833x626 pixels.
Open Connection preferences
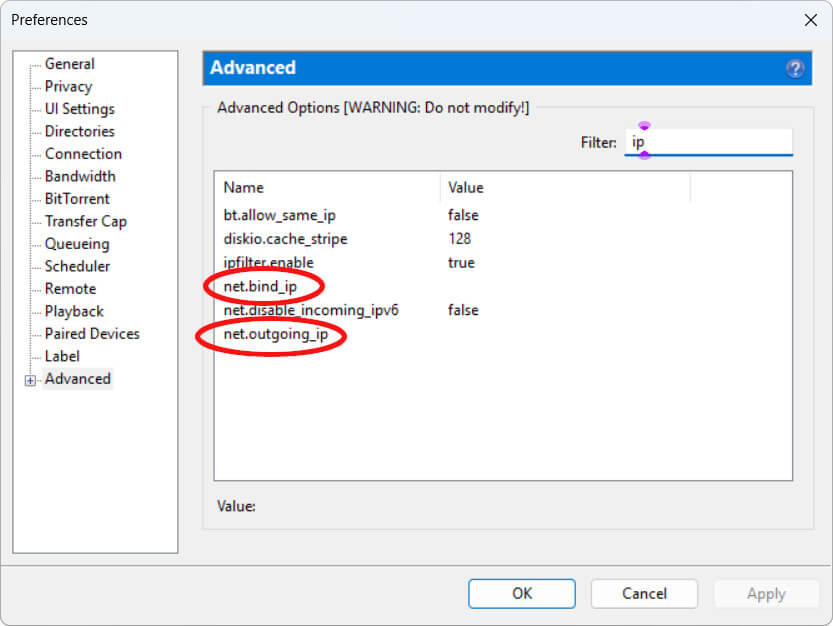[x=83, y=154]
